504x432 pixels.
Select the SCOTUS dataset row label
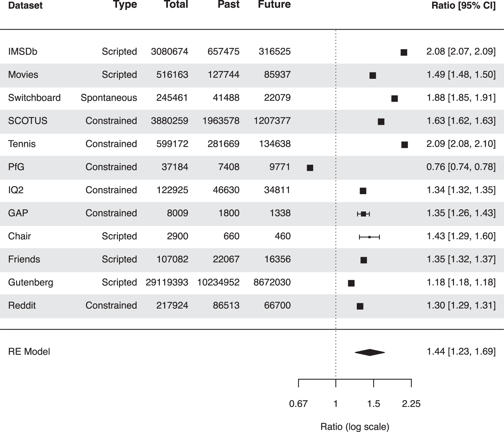pos(28,121)
